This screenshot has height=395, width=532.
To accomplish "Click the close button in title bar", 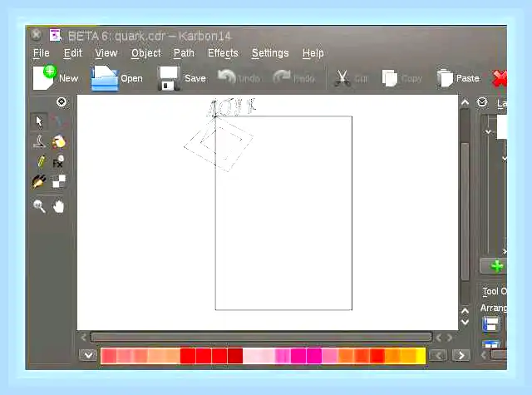I will (36, 35).
